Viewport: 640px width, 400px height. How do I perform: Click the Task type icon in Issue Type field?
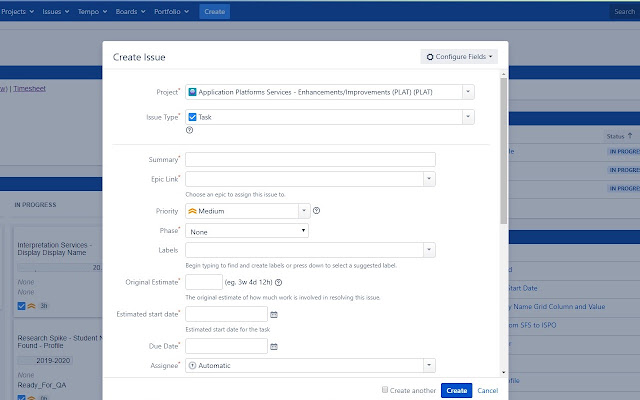pyautogui.click(x=192, y=117)
